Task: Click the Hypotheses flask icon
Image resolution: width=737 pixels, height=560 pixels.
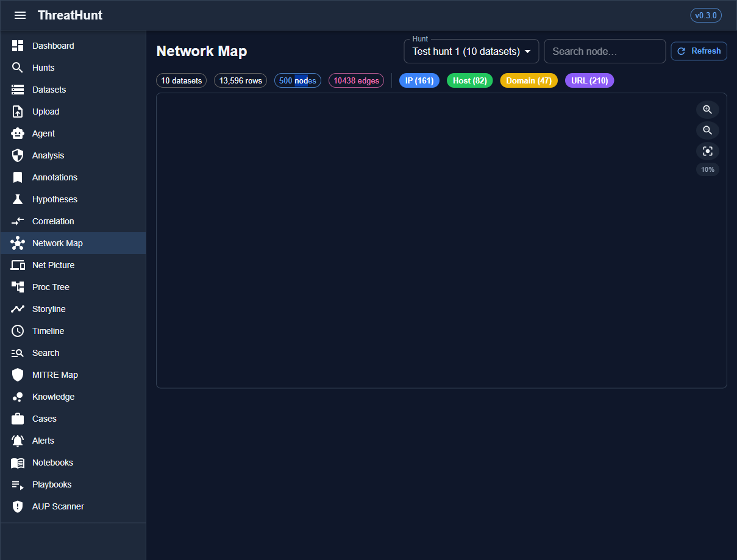Action: tap(18, 199)
